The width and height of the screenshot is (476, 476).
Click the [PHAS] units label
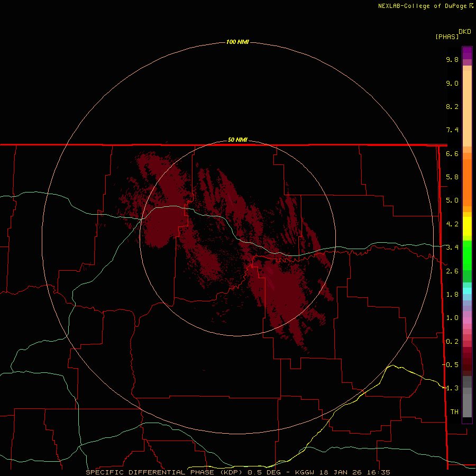coord(447,36)
